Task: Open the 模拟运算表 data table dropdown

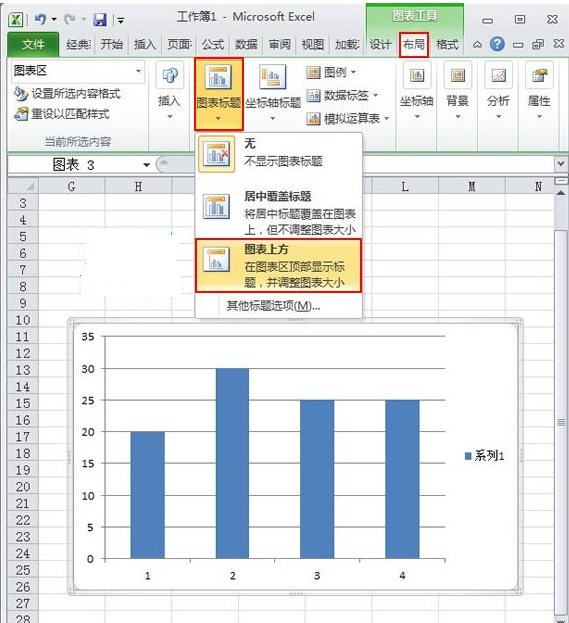Action: [x=348, y=118]
